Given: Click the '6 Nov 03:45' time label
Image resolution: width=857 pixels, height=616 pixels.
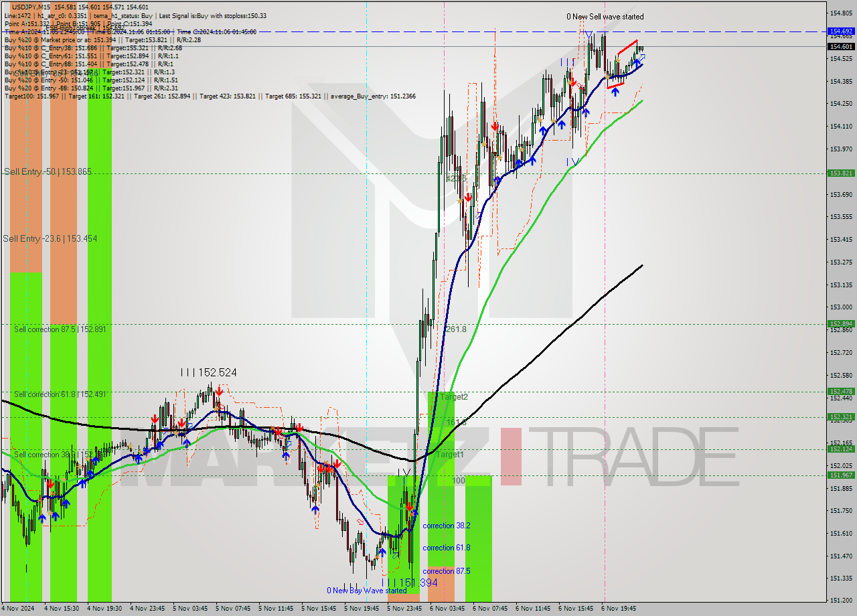Looking at the screenshot, I should (x=447, y=609).
